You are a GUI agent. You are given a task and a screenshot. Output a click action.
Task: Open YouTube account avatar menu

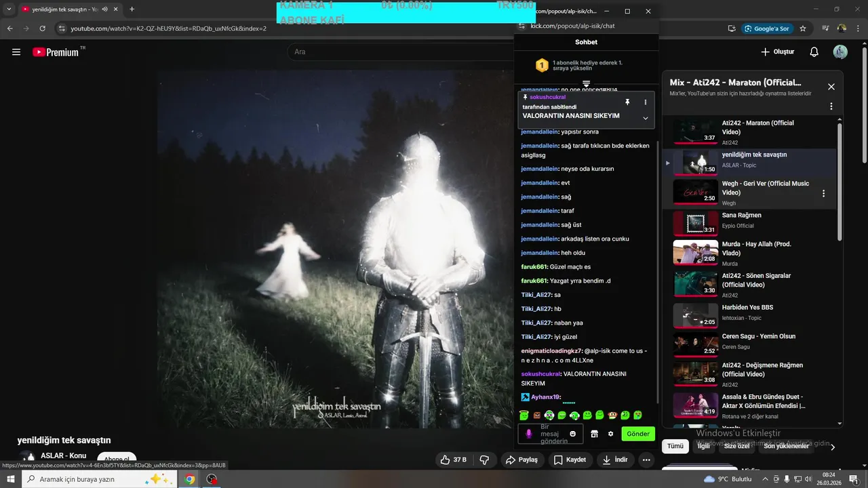[840, 52]
